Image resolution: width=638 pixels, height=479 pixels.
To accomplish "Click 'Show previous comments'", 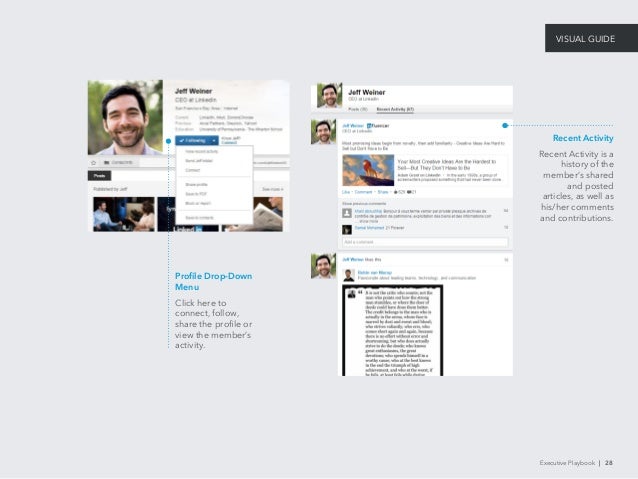I will (x=364, y=203).
